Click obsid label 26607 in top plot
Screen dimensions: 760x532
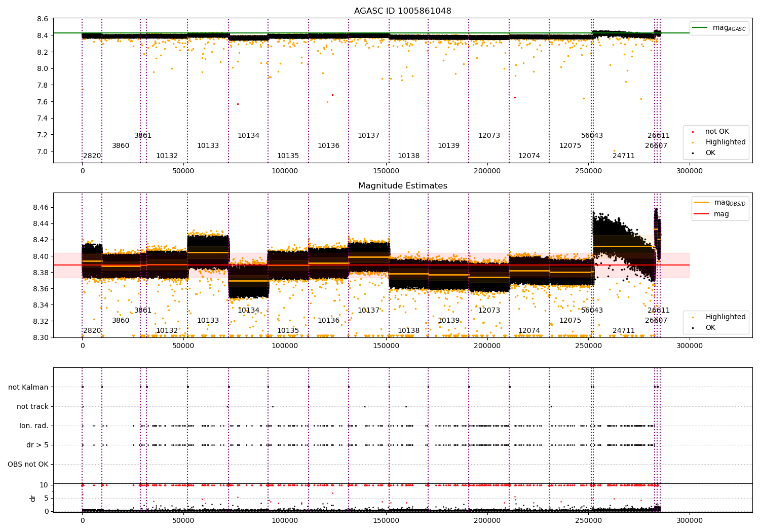point(656,146)
